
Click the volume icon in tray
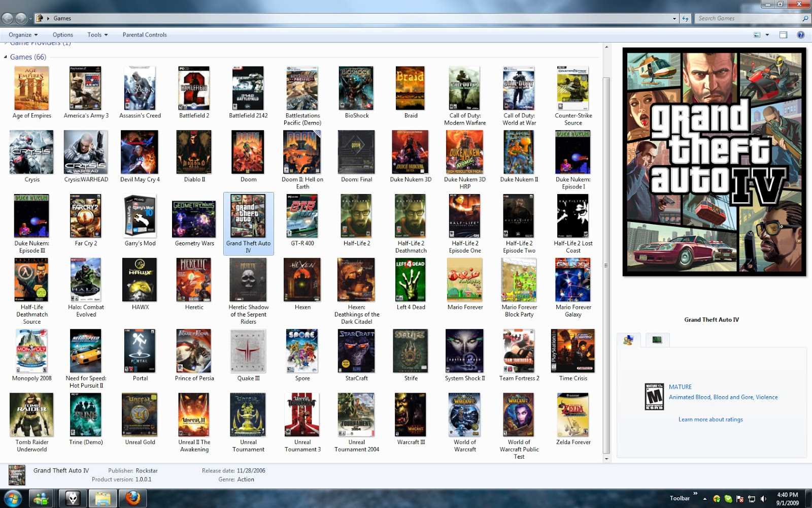763,499
